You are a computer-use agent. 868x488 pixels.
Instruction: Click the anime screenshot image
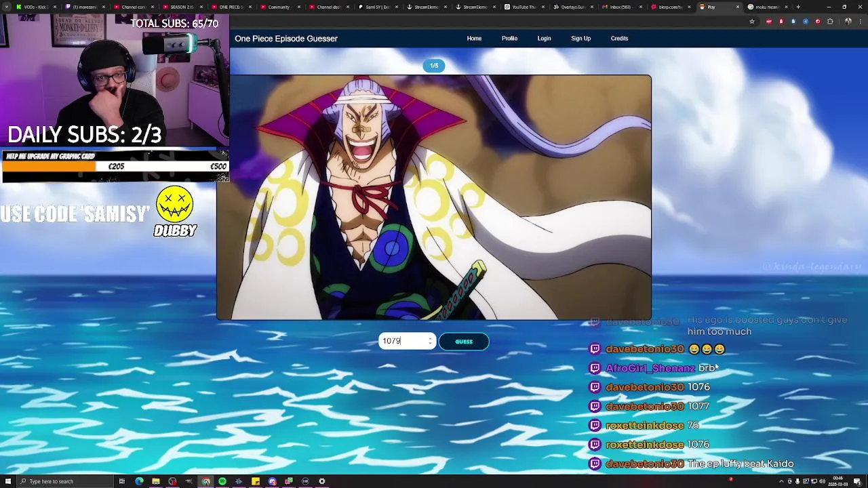click(434, 197)
